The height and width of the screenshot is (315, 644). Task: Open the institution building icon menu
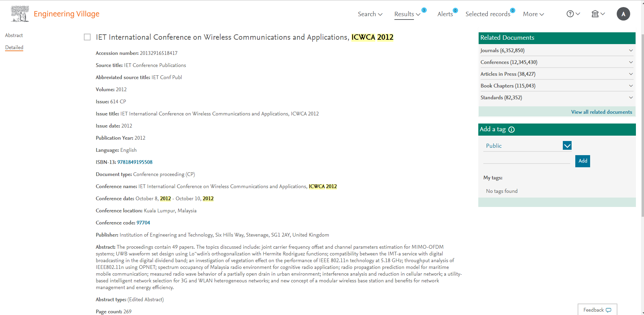tap(595, 14)
